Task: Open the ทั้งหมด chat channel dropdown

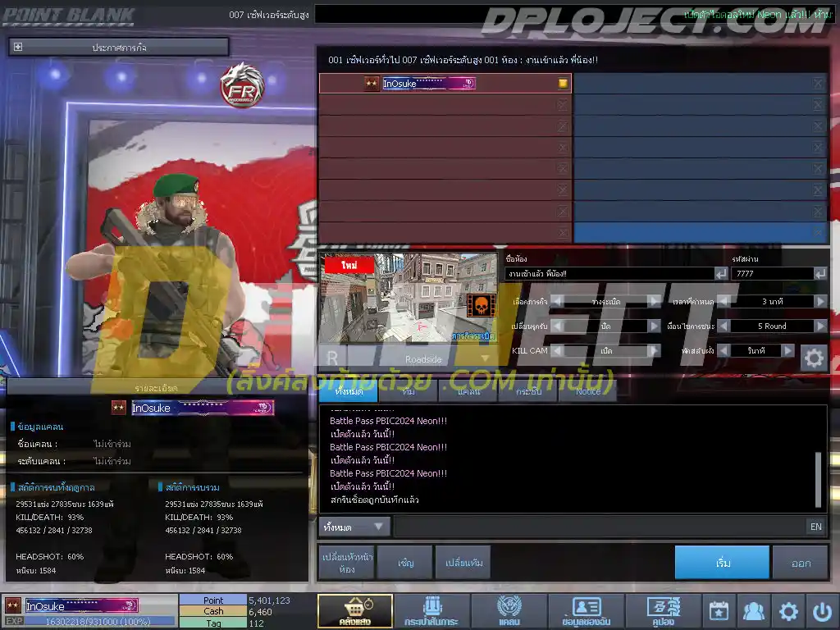Action: click(x=354, y=527)
